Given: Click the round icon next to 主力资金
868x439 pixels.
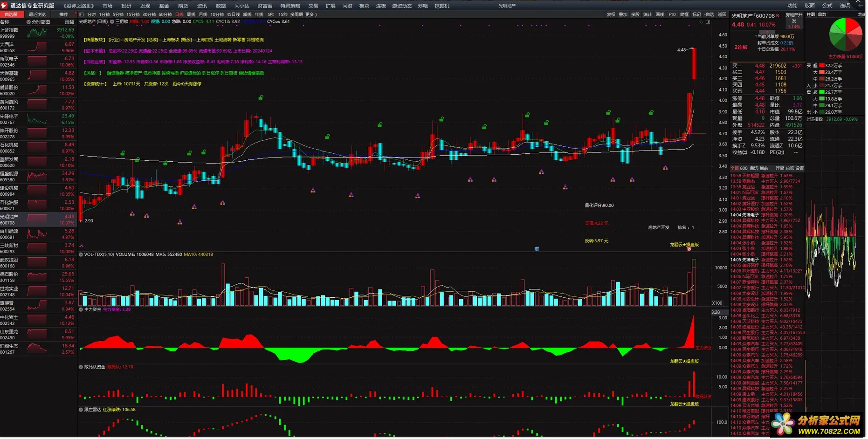Looking at the screenshot, I should [x=81, y=310].
